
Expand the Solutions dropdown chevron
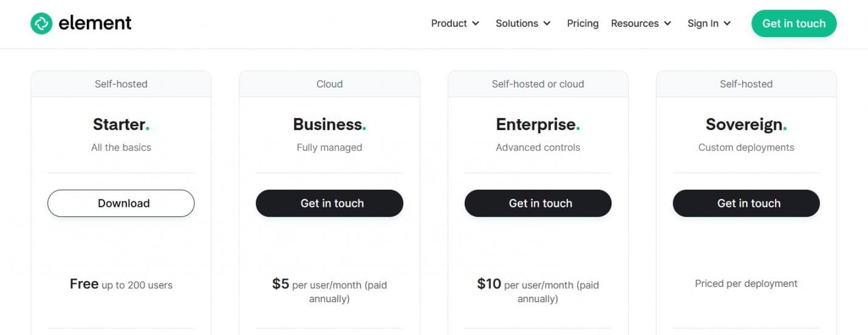(547, 24)
